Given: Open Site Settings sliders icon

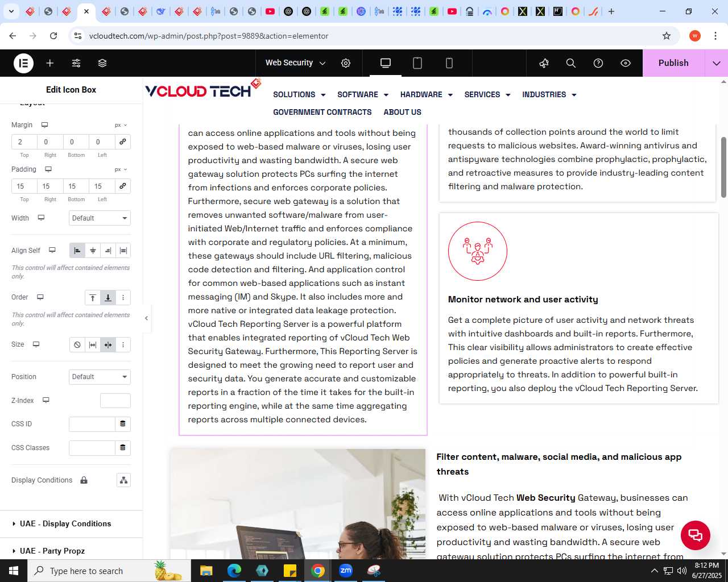Looking at the screenshot, I should [x=76, y=63].
